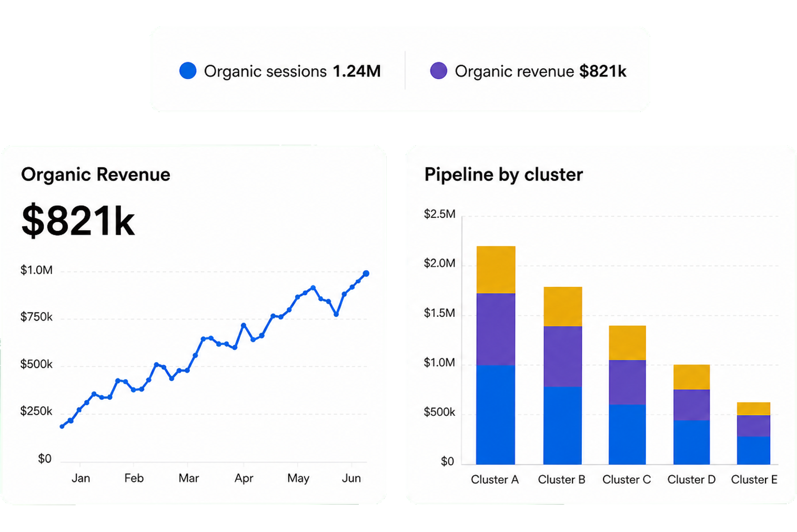Click the Mar label on the x-axis
Image resolution: width=797 pixels, height=532 pixels.
coord(188,478)
